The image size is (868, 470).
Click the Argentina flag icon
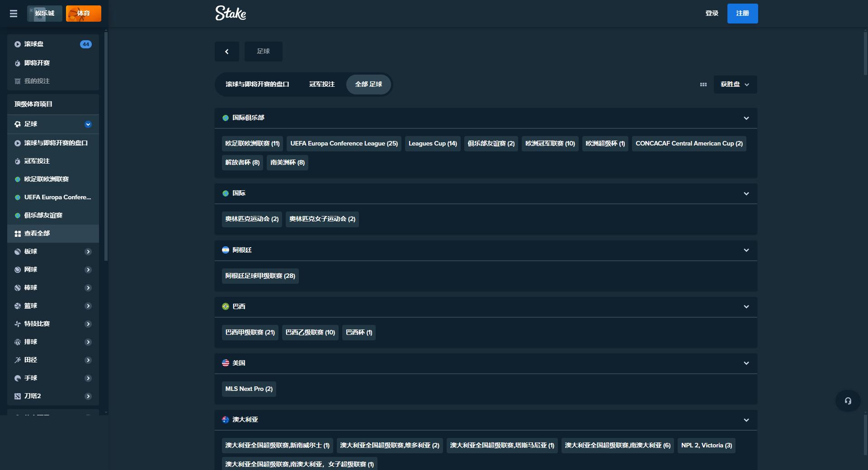[x=226, y=250]
